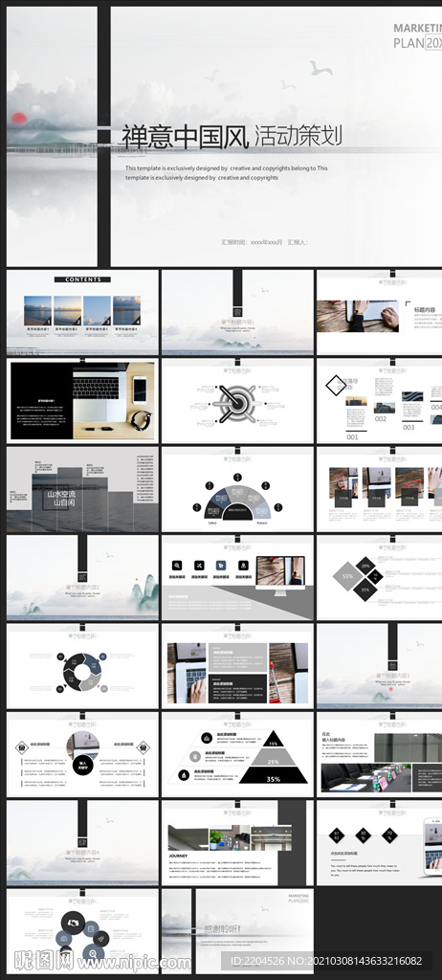Image resolution: width=442 pixels, height=980 pixels.
Task: Click the magnifier icon in the four-icon monitor slide
Action: point(178,565)
